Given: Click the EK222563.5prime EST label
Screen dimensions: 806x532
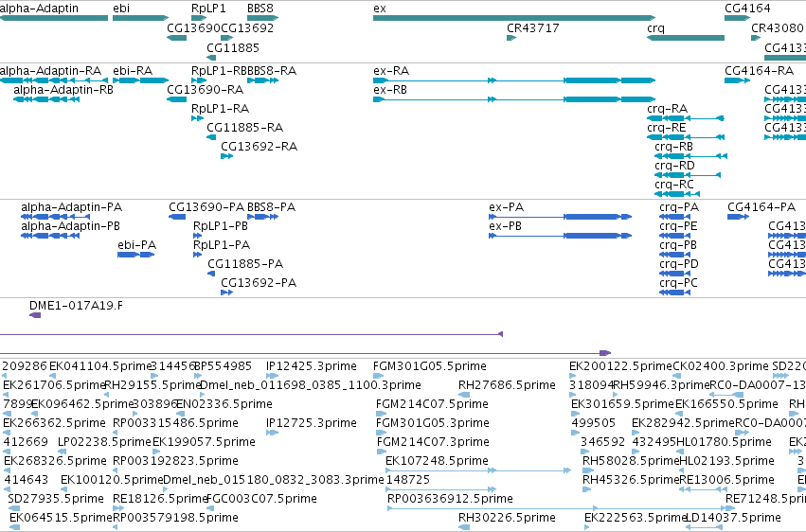Looking at the screenshot, I should pyautogui.click(x=636, y=518).
